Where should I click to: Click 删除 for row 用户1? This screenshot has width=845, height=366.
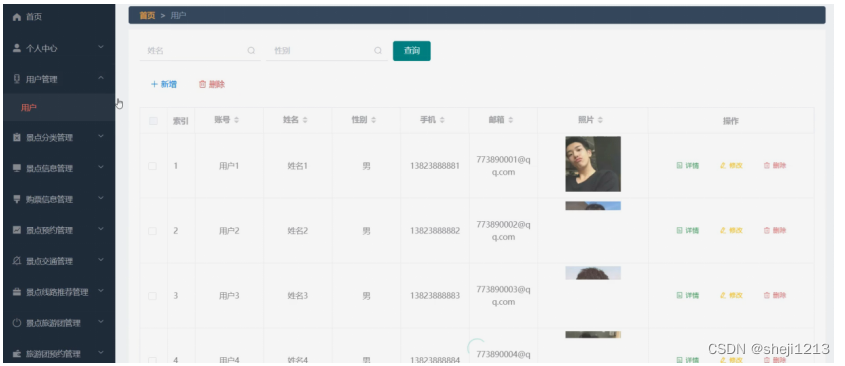tap(775, 166)
